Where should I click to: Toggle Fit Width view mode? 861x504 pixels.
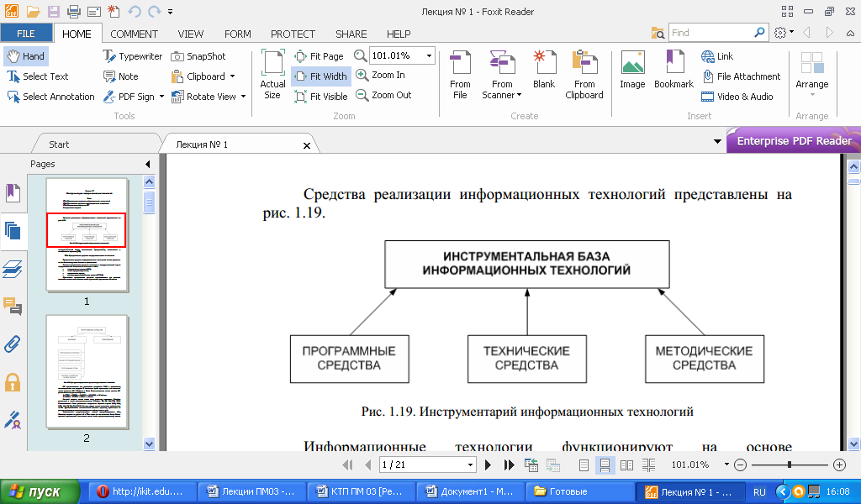point(320,76)
